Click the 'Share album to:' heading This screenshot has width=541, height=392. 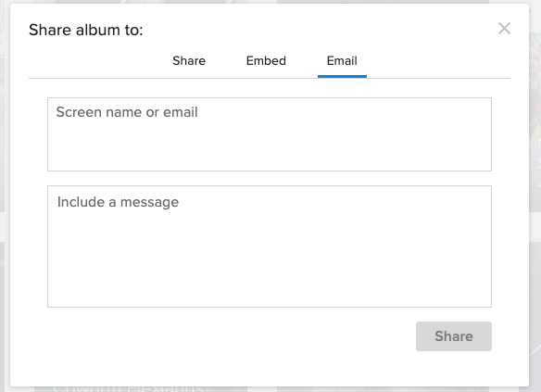(86, 30)
